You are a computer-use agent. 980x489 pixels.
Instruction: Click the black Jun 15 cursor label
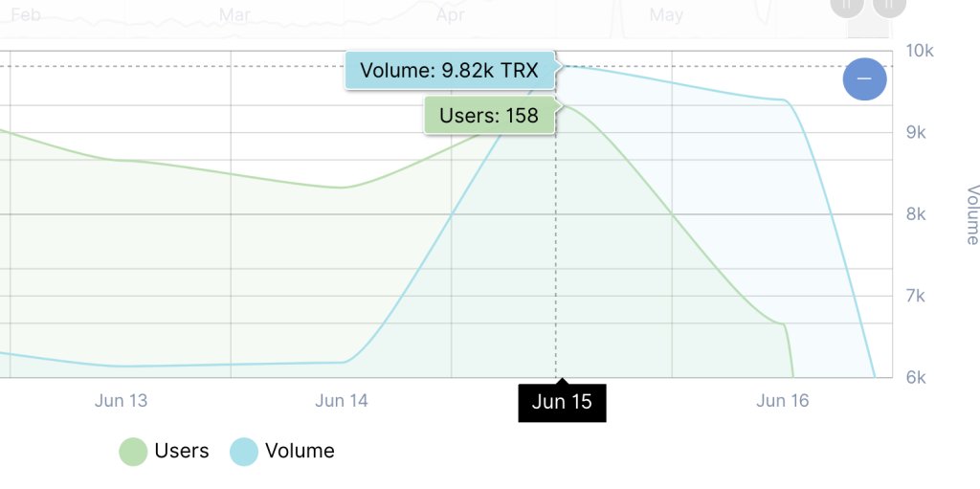click(562, 402)
